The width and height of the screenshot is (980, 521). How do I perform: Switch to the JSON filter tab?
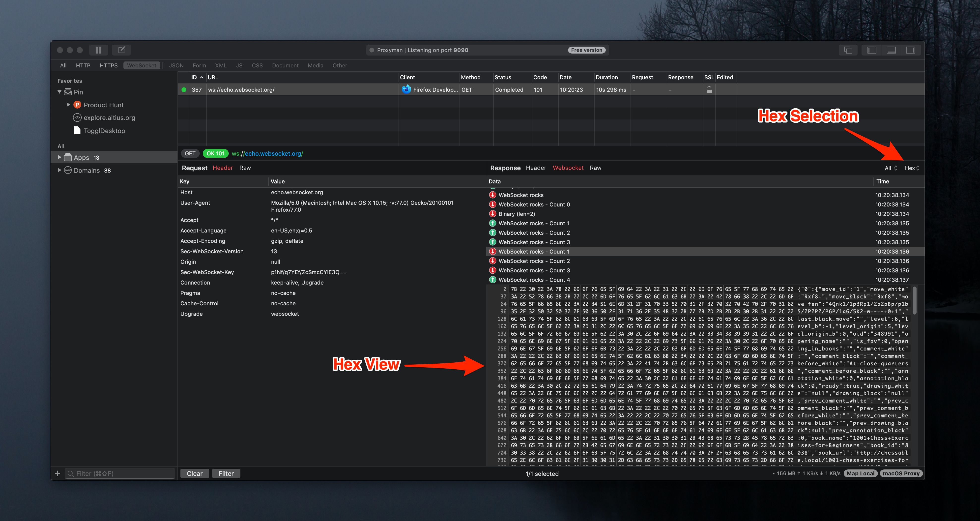[x=176, y=65]
